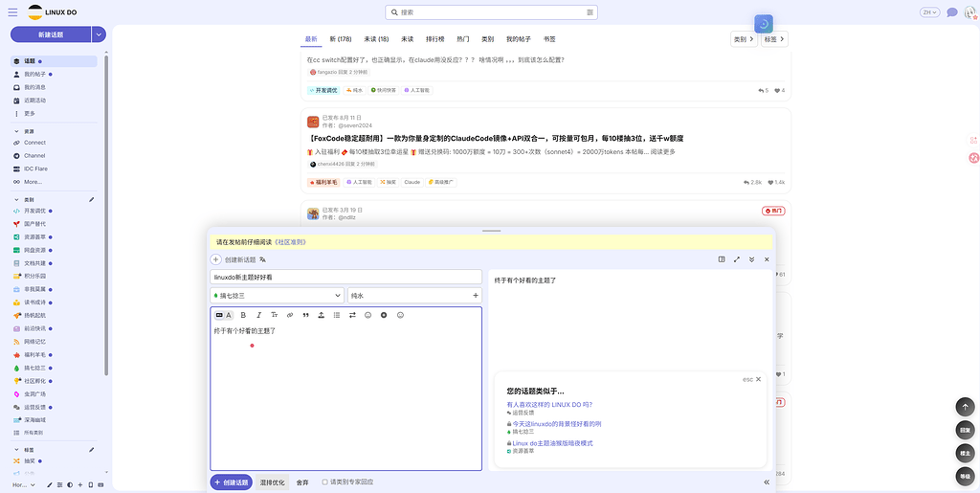Click the 舍弃 discard button
This screenshot has height=493, width=980.
click(x=302, y=482)
